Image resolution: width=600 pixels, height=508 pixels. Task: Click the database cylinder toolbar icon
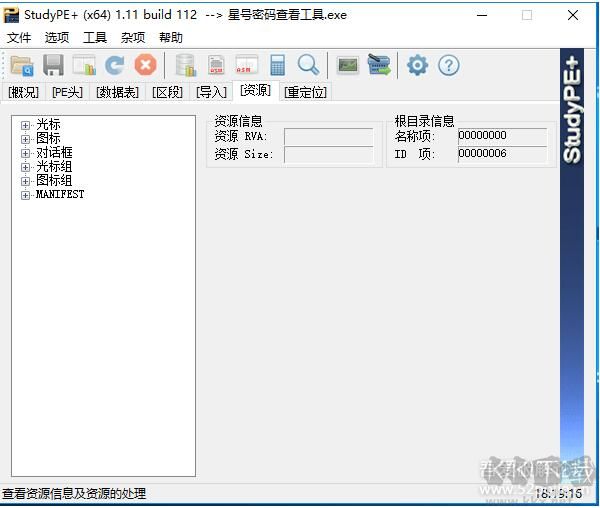[x=186, y=65]
